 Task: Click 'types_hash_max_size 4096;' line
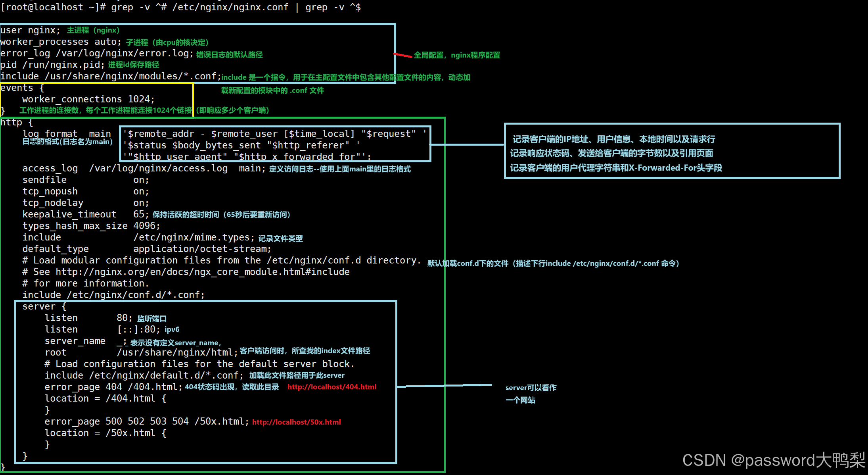(x=91, y=226)
